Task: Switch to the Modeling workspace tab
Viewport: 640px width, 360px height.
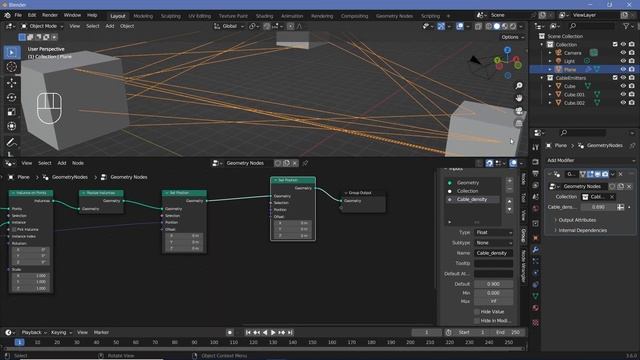Action: (143, 16)
